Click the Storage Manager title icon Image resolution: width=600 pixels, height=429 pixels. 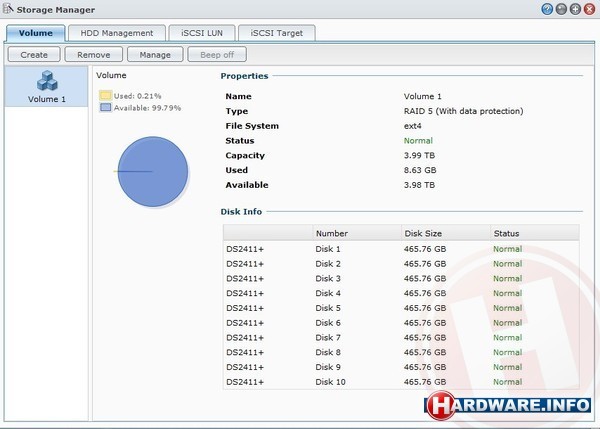click(x=8, y=9)
